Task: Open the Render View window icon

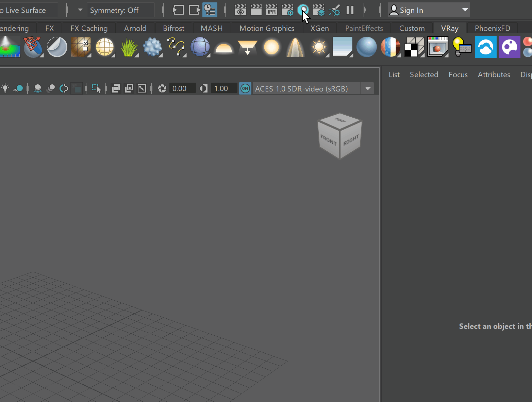Action: coord(240,10)
